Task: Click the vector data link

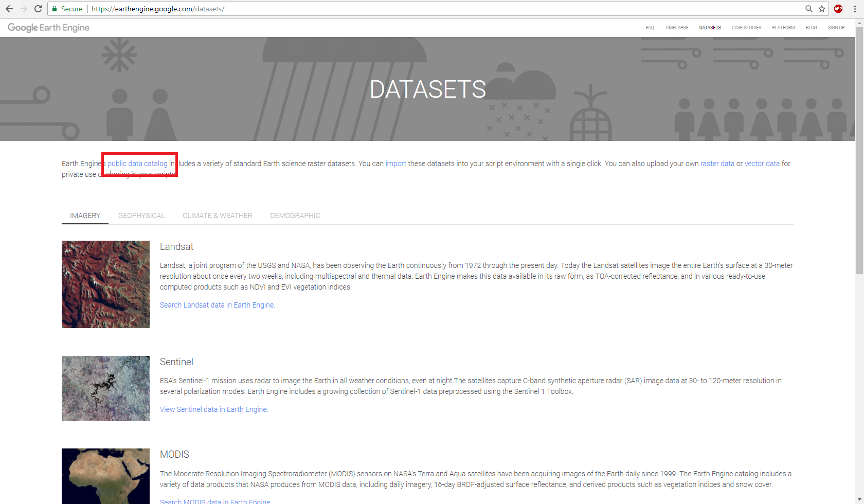Action: tap(762, 163)
